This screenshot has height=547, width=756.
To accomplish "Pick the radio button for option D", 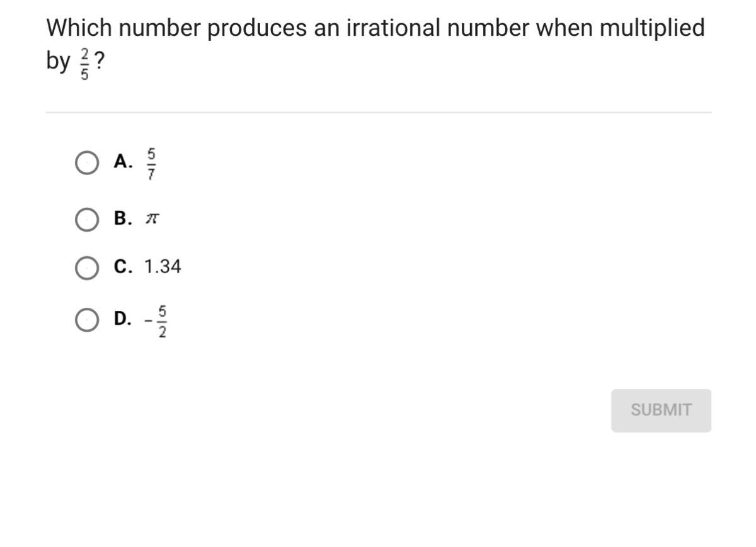I will (x=86, y=320).
